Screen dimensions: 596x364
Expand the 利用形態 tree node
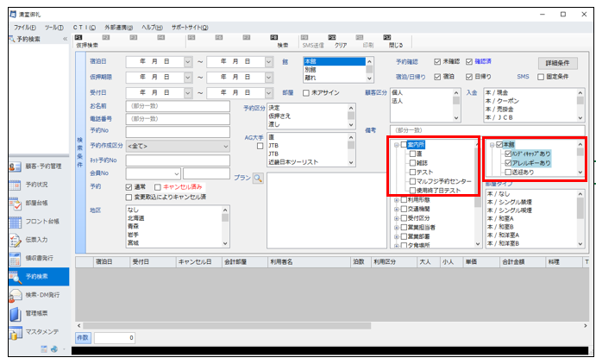click(x=396, y=198)
